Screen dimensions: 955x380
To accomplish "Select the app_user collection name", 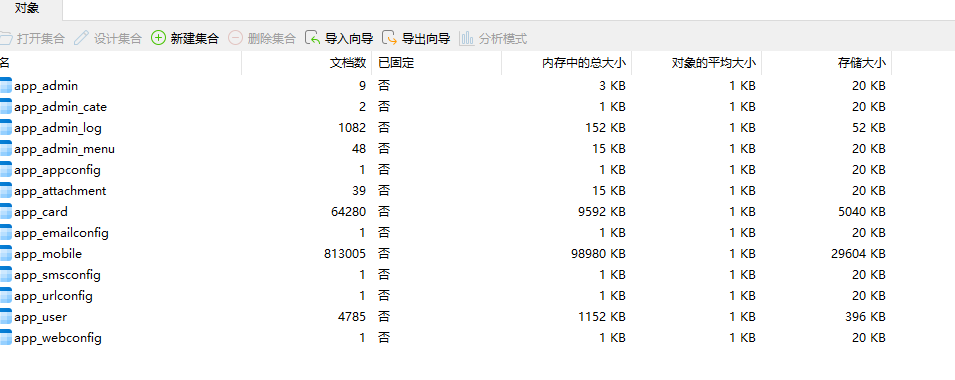I will (x=40, y=317).
